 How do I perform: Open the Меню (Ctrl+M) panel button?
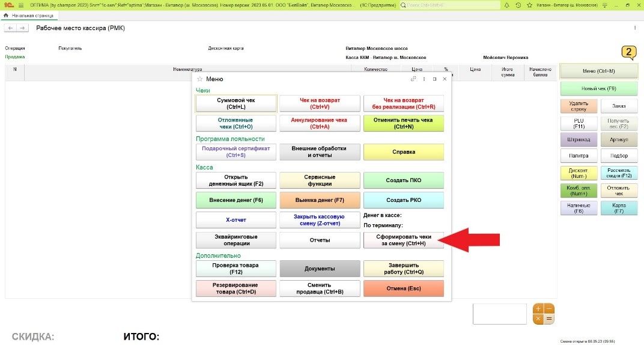(x=598, y=71)
